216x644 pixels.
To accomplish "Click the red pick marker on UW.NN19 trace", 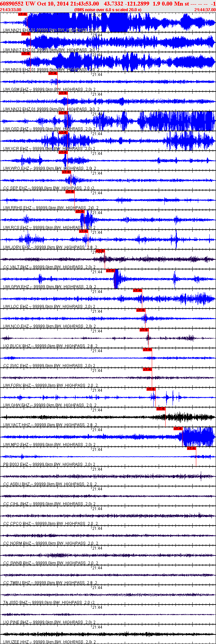I will [x=26, y=54].
